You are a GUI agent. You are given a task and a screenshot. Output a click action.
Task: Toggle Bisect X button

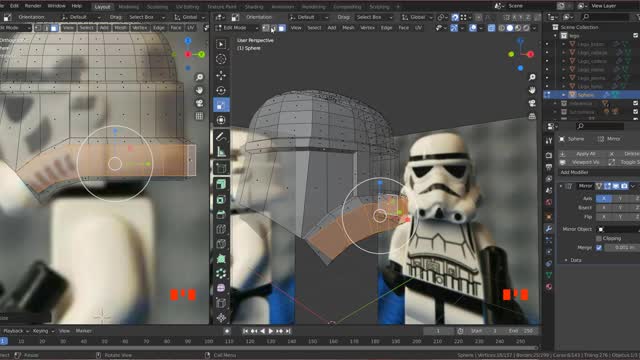(x=604, y=208)
